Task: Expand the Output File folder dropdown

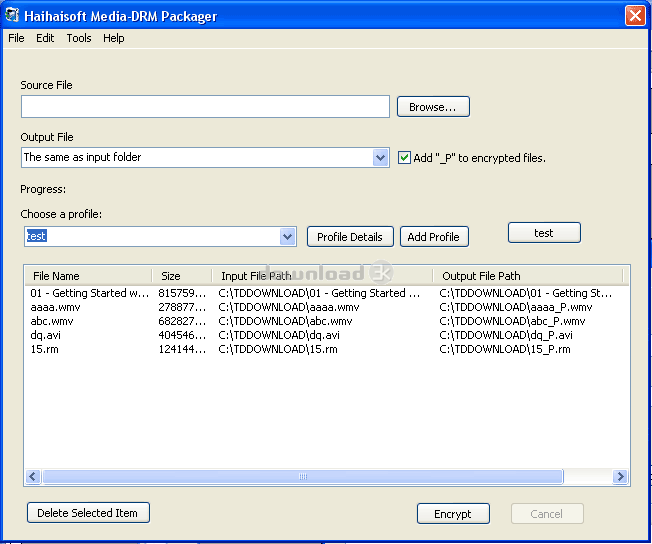Action: coord(380,158)
